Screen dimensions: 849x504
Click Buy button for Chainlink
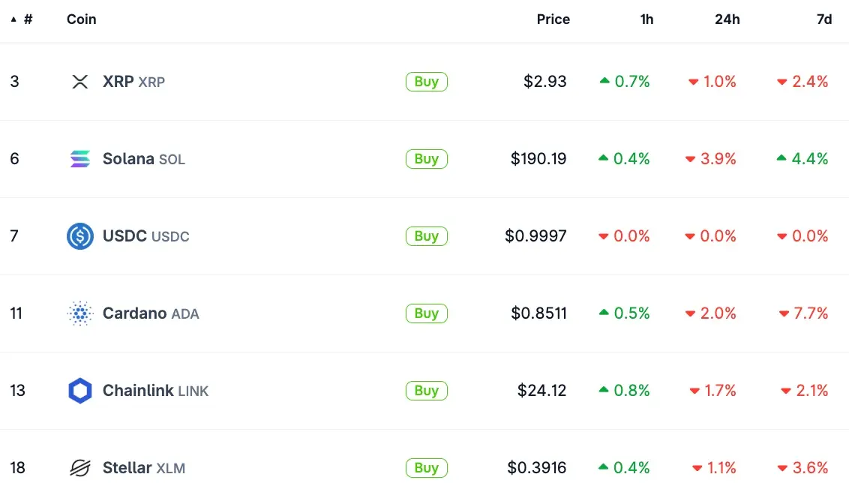(x=427, y=391)
